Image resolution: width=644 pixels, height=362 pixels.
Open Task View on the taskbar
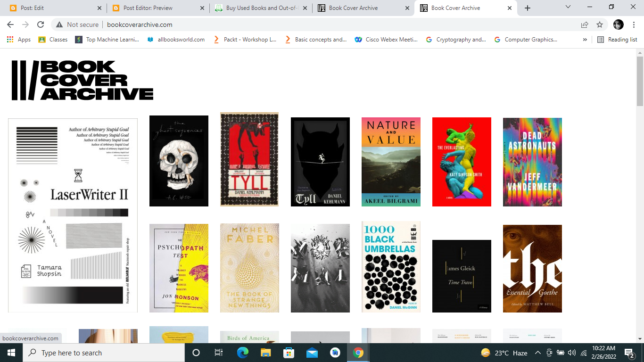point(219,353)
